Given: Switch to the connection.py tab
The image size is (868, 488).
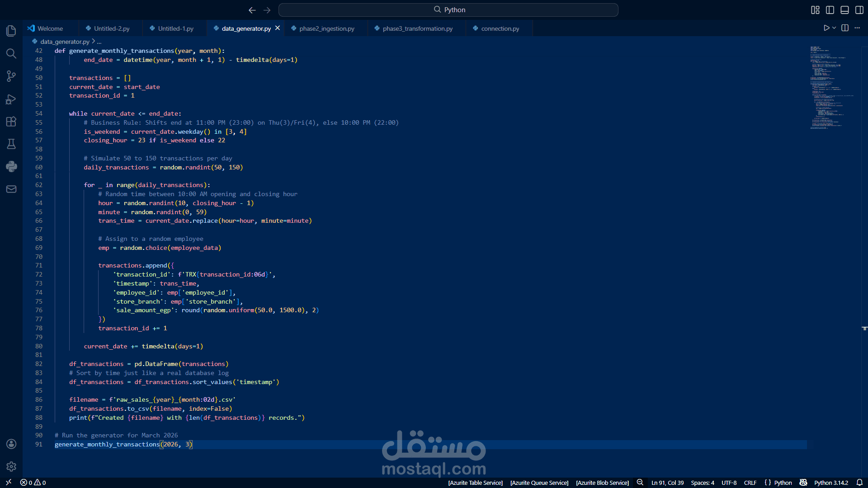Looking at the screenshot, I should [500, 28].
